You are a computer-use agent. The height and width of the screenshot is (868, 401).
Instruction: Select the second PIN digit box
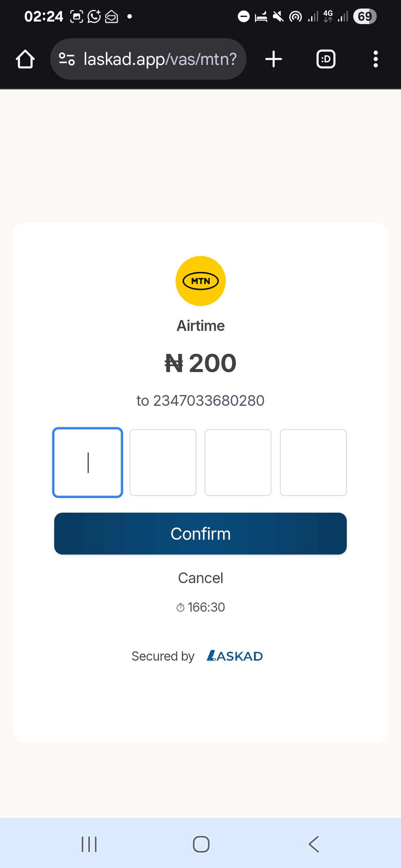(163, 463)
